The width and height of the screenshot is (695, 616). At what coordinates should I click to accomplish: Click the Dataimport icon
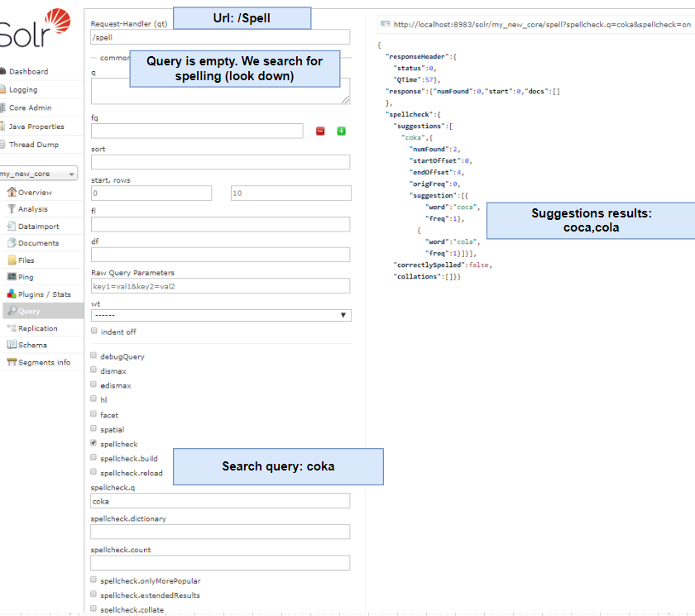click(x=12, y=226)
